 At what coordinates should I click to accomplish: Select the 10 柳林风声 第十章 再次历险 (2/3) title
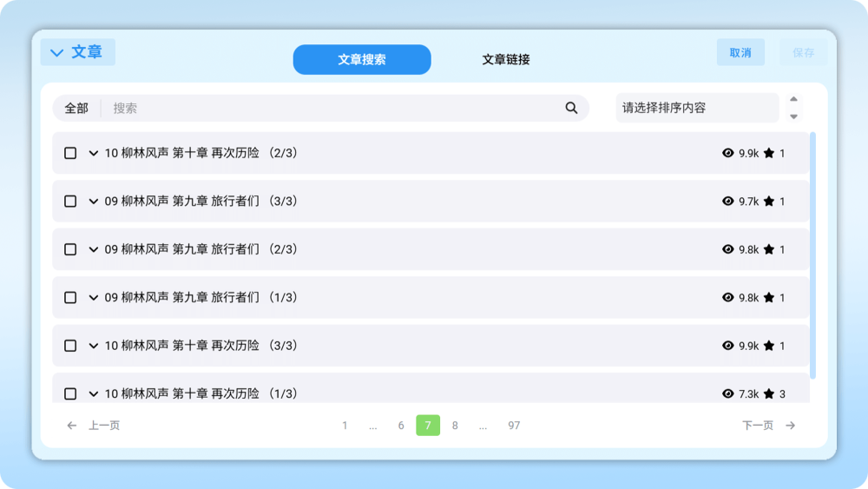(201, 153)
